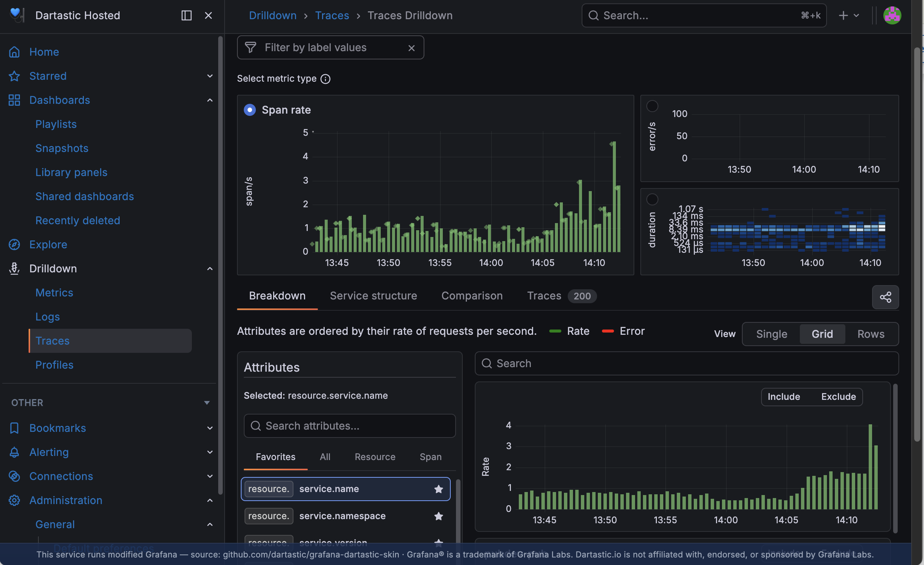Image resolution: width=924 pixels, height=565 pixels.
Task: Click the Explore compass icon
Action: click(x=14, y=245)
